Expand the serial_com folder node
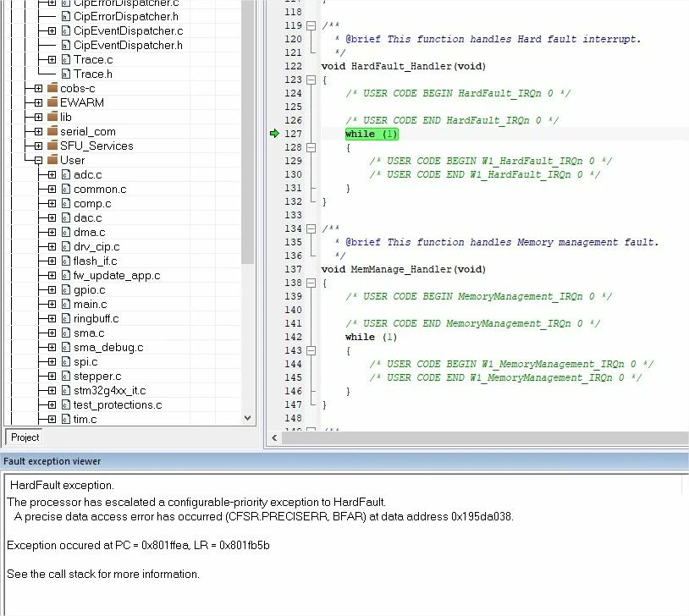Image resolution: width=689 pixels, height=616 pixels. (38, 131)
